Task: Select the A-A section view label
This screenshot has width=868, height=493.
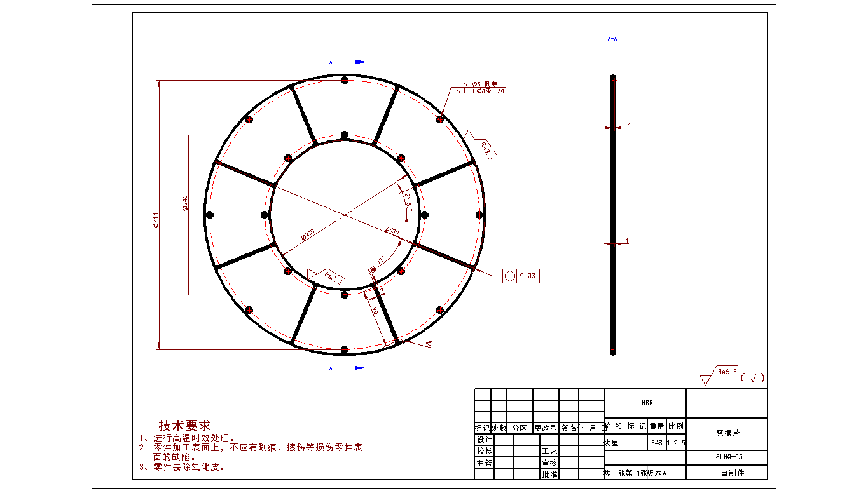Action: point(612,39)
